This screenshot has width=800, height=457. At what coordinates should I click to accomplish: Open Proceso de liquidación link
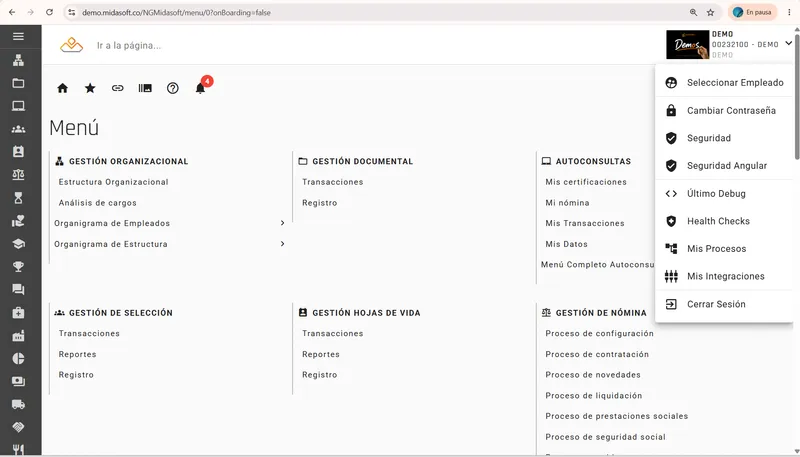click(x=593, y=396)
